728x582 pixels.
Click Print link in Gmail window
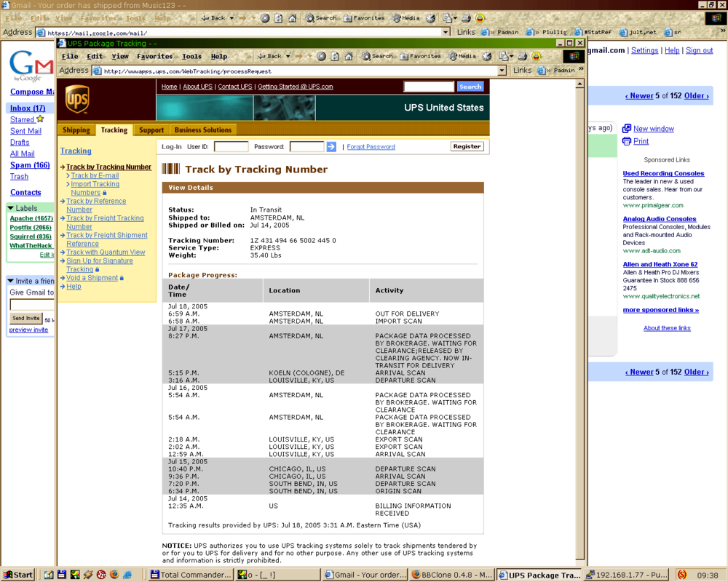[641, 141]
